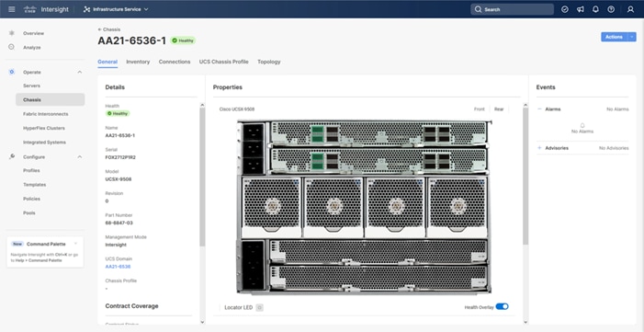Click the No Alarms bell icon
This screenshot has height=332, width=644.
click(582, 125)
